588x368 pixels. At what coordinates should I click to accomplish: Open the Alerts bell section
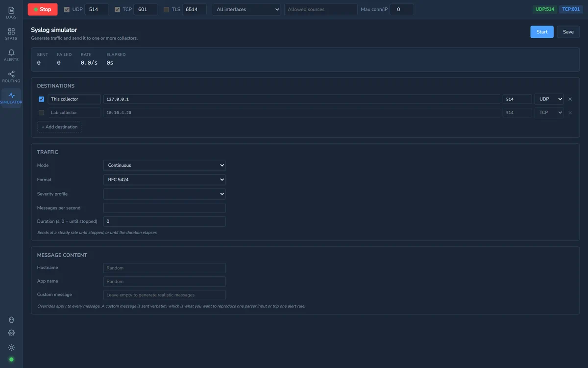pos(11,55)
